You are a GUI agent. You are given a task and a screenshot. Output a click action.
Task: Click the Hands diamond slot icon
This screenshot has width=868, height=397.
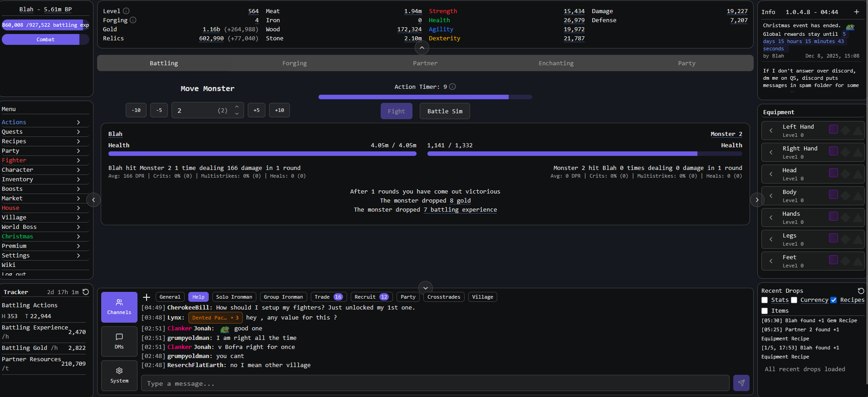coord(845,218)
